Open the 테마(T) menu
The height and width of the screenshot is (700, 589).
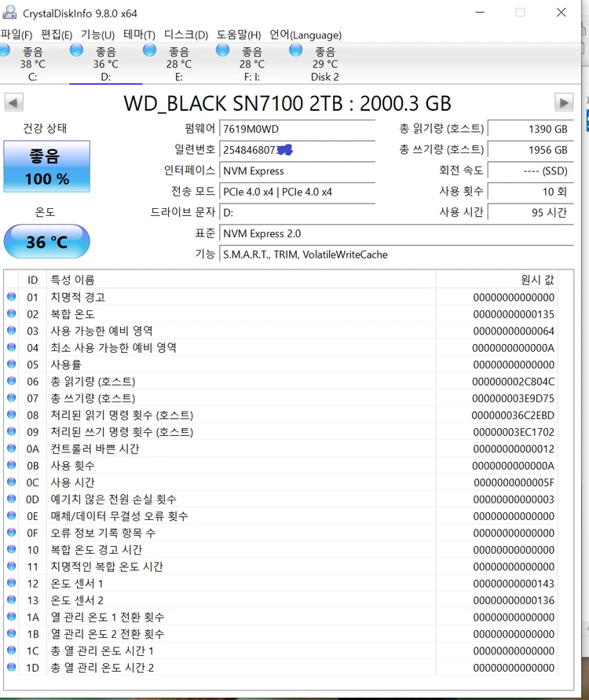tap(139, 35)
